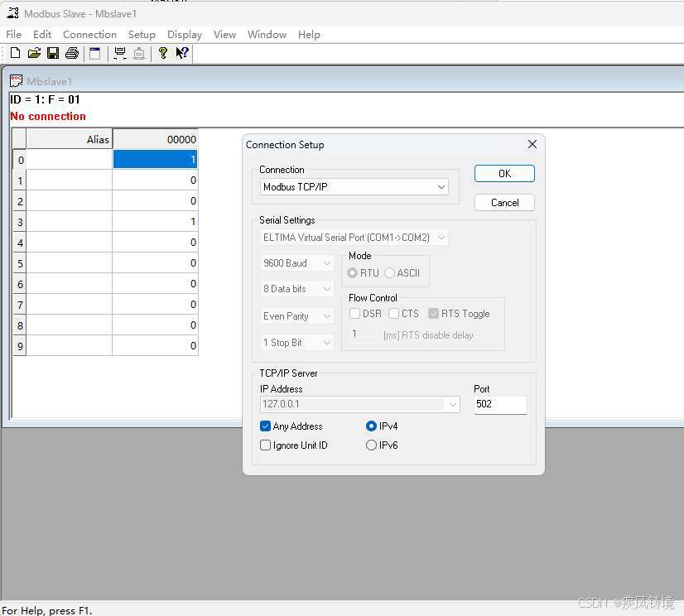Click the RTS disable delay field
The width and height of the screenshot is (684, 616).
coord(364,334)
